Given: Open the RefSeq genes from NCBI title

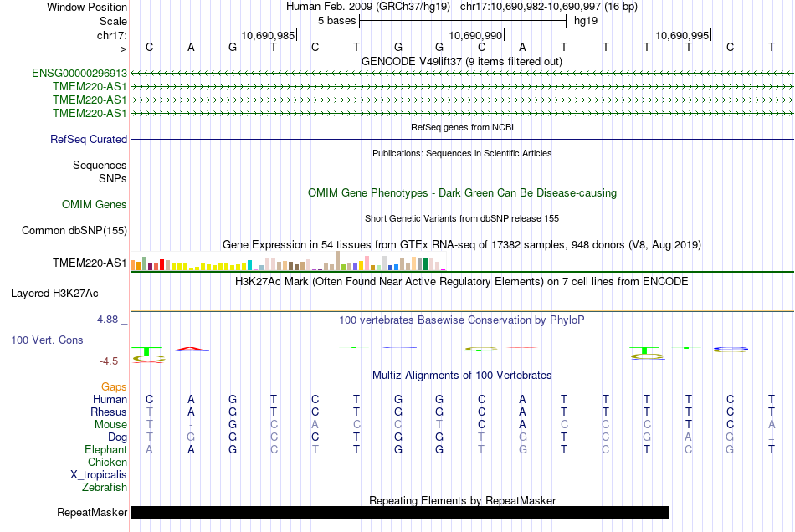Looking at the screenshot, I should point(462,127).
